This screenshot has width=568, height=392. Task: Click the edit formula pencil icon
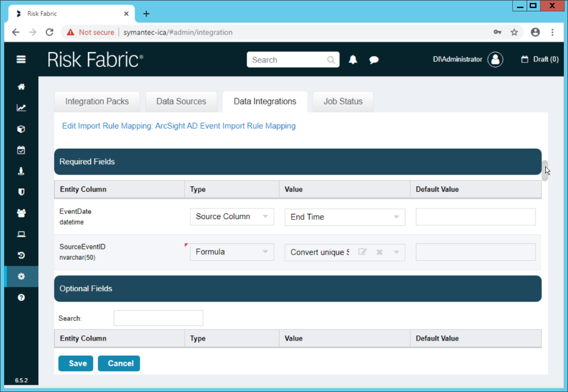click(x=363, y=252)
